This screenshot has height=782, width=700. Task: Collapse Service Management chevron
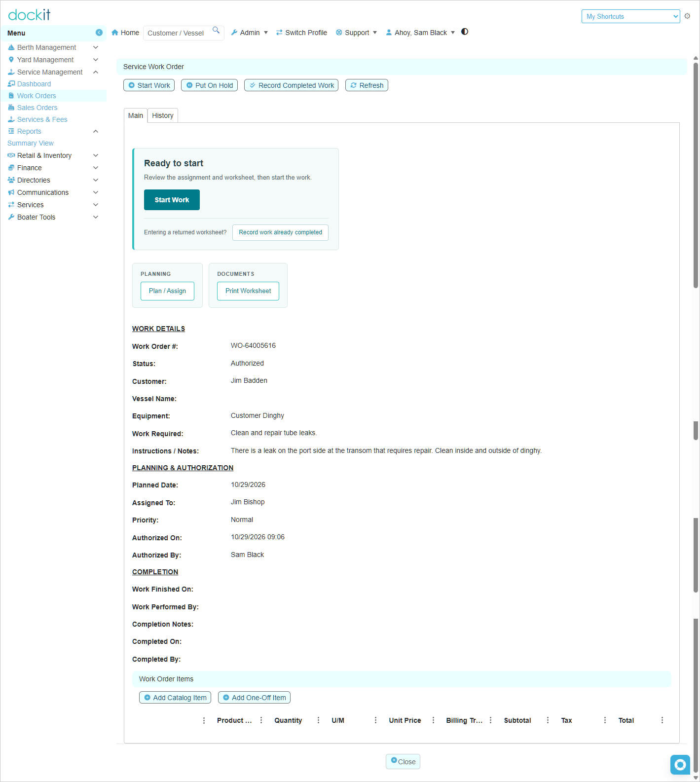[x=96, y=72]
